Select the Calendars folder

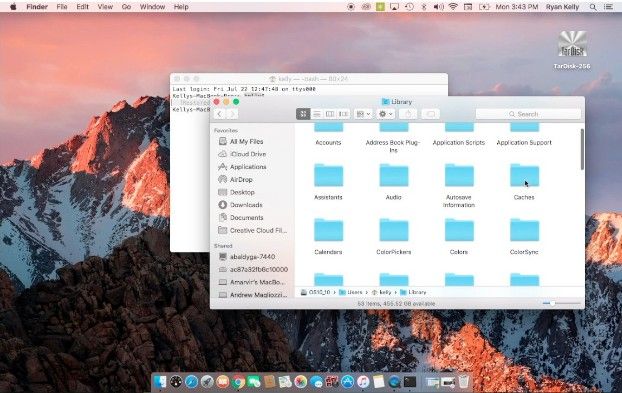328,230
